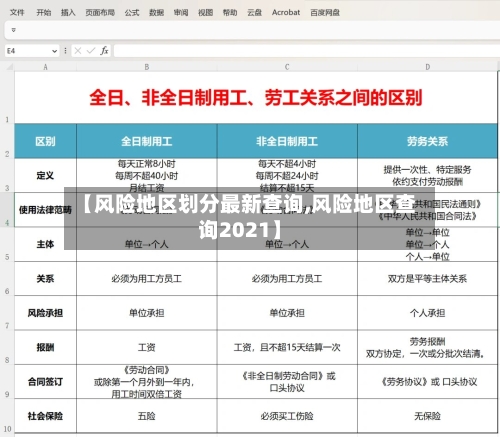
Task: Select row 10 header
Action: [7, 416]
